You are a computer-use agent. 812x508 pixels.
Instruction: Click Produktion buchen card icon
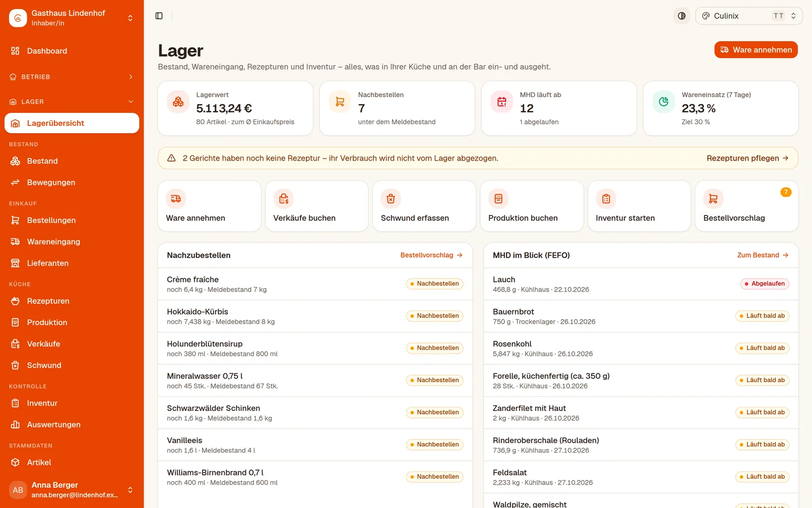[498, 199]
